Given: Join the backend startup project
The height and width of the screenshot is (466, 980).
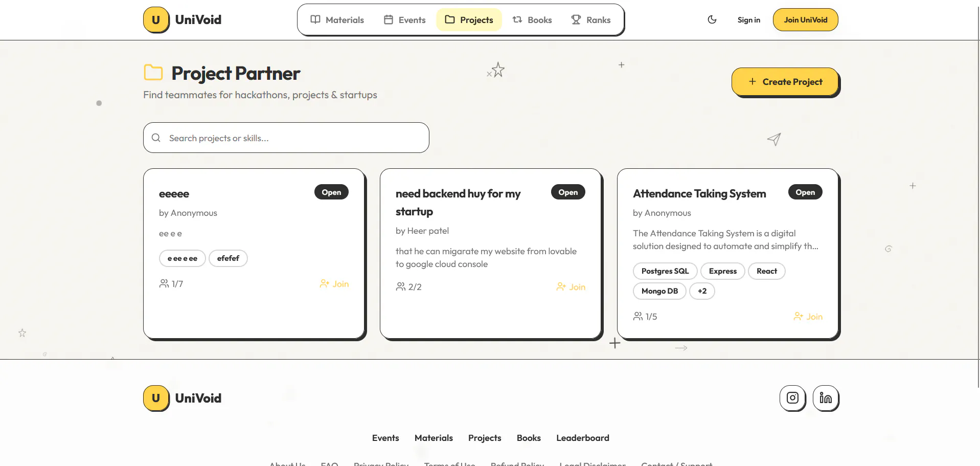Looking at the screenshot, I should point(571,287).
